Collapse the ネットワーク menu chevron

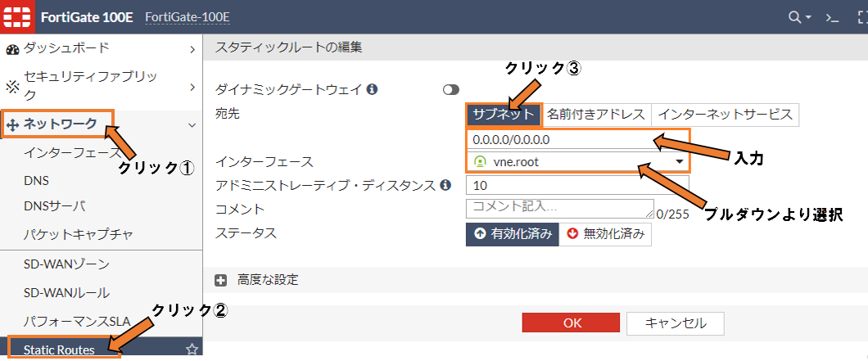click(x=192, y=125)
